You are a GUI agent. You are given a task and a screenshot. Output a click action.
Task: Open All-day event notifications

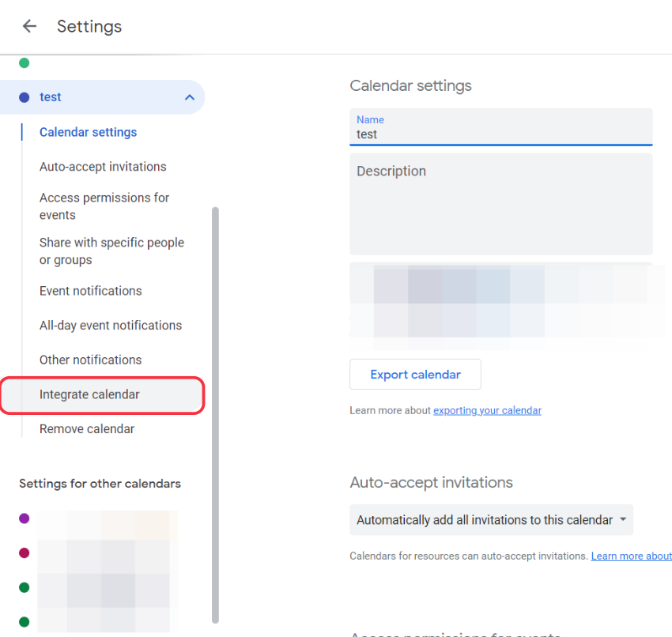111,326
